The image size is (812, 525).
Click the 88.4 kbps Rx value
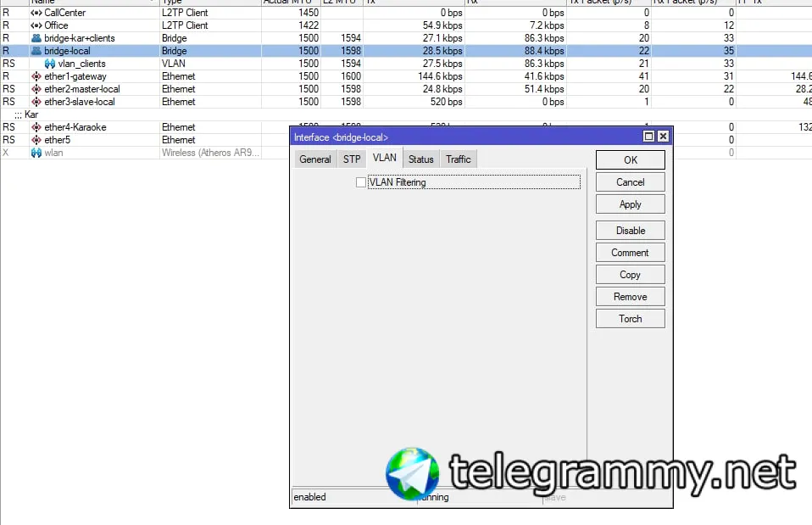[544, 51]
